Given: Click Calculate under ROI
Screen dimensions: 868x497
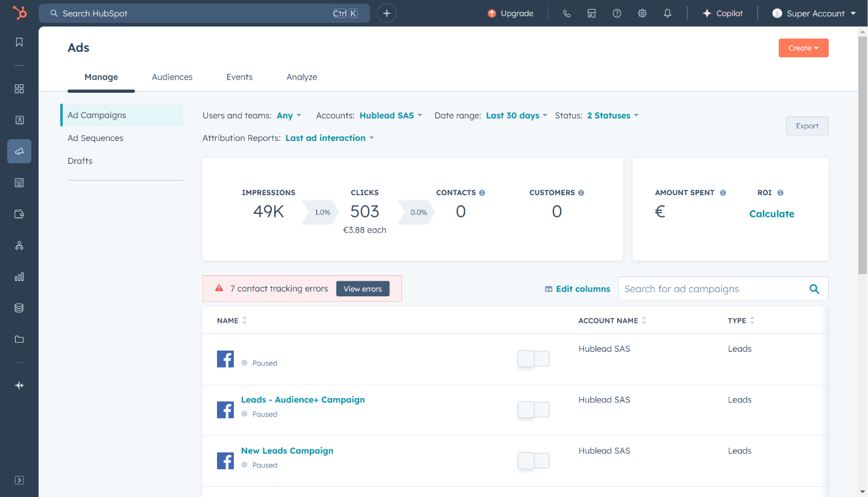Looking at the screenshot, I should (x=772, y=213).
